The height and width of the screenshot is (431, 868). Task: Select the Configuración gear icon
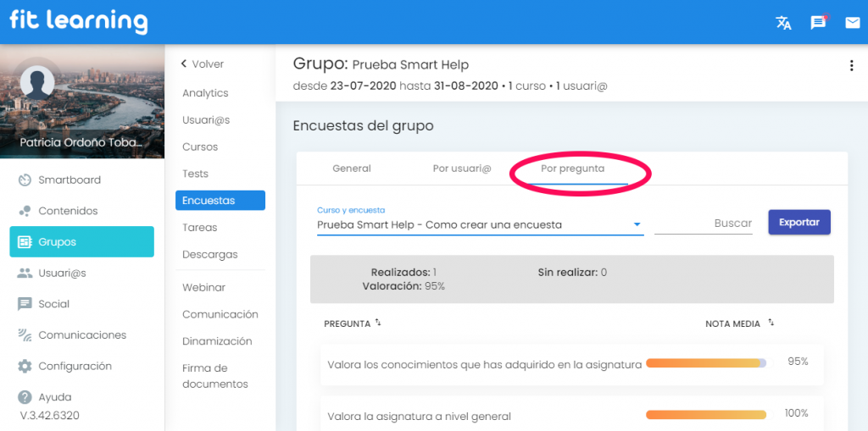25,367
